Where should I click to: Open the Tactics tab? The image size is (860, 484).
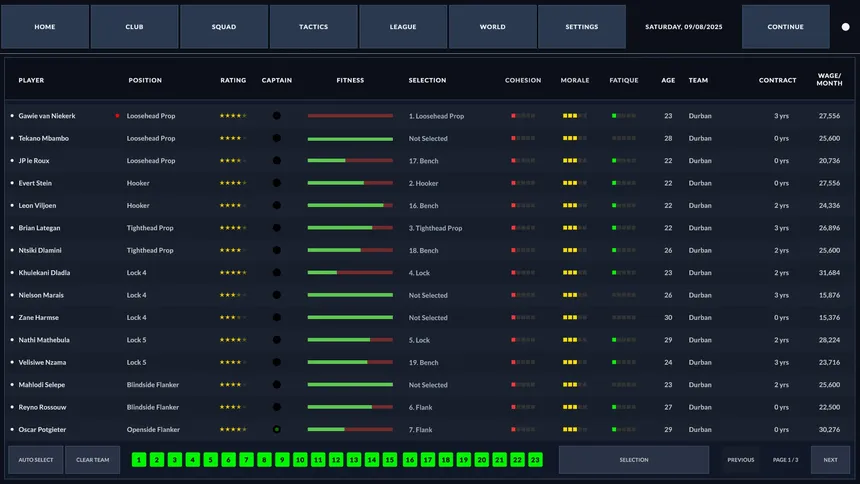pos(314,27)
